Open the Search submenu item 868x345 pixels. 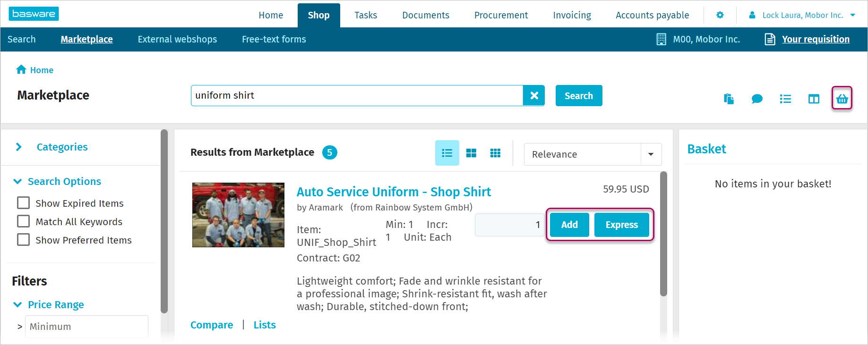tap(22, 39)
